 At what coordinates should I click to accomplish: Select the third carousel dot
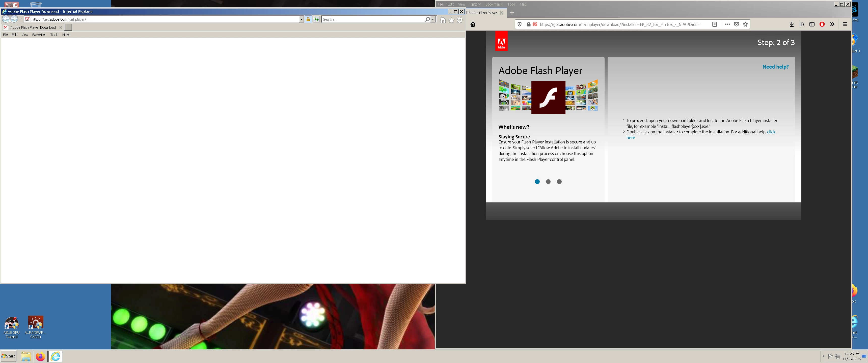[x=559, y=182]
